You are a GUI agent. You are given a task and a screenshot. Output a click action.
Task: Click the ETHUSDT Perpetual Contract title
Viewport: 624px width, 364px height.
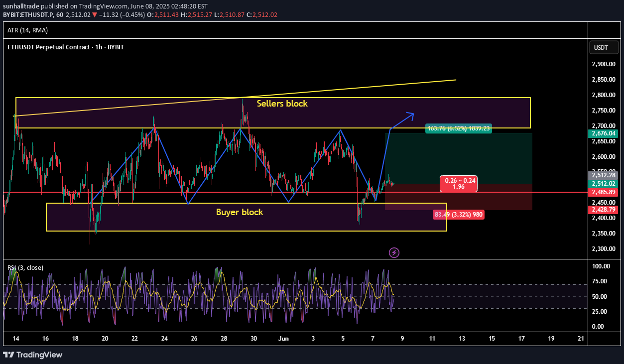point(66,47)
